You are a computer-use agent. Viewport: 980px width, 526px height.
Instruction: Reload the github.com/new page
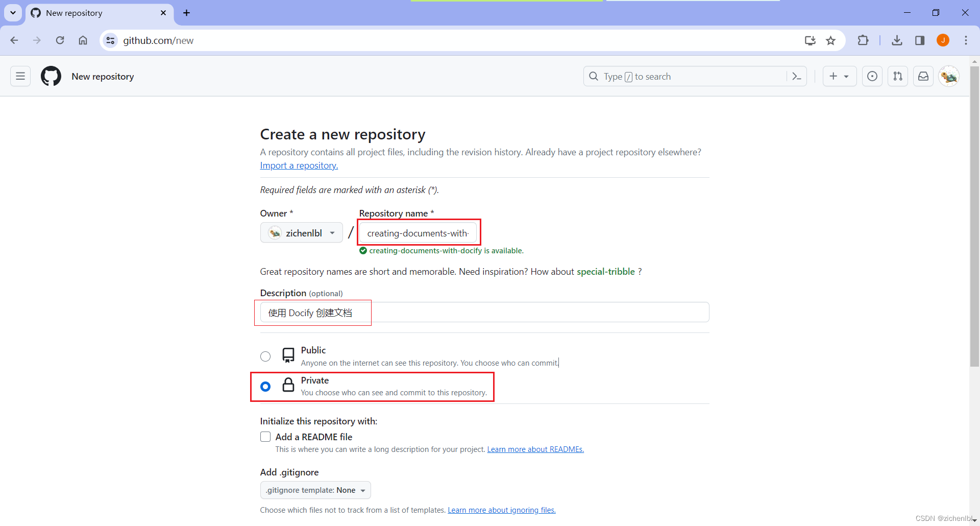(x=60, y=40)
